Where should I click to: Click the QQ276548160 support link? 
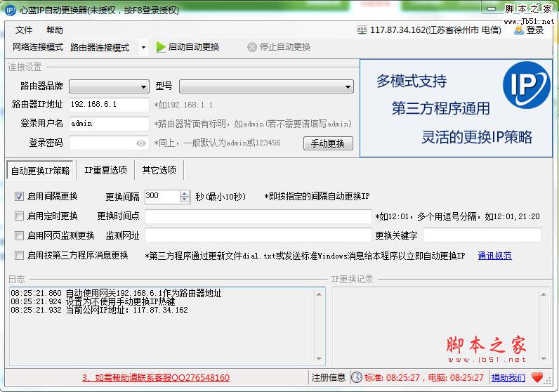[156, 378]
